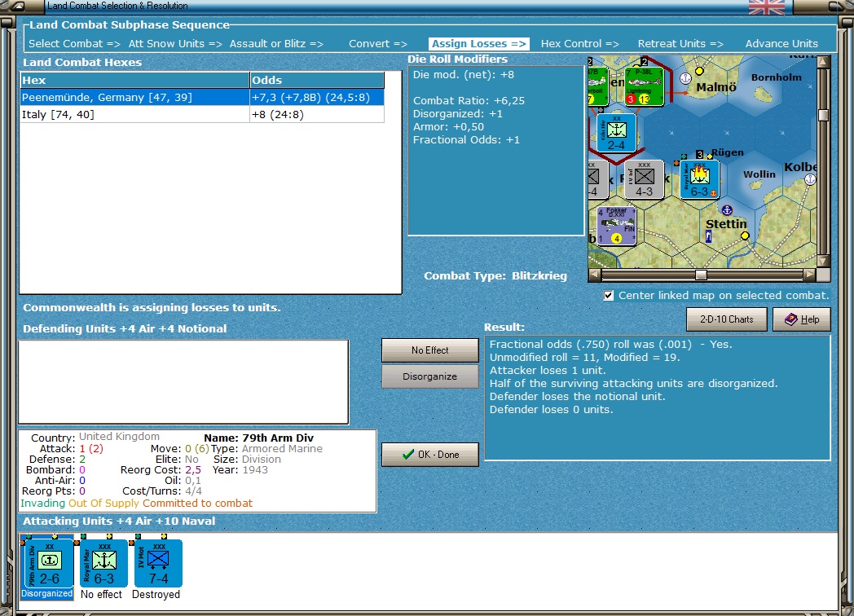Viewport: 854px width, 616px height.
Task: Click map scroll left arrow
Action: [595, 275]
